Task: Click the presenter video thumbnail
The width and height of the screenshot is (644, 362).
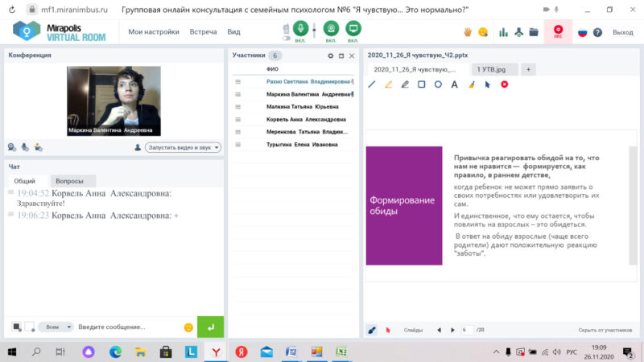Action: (x=114, y=101)
